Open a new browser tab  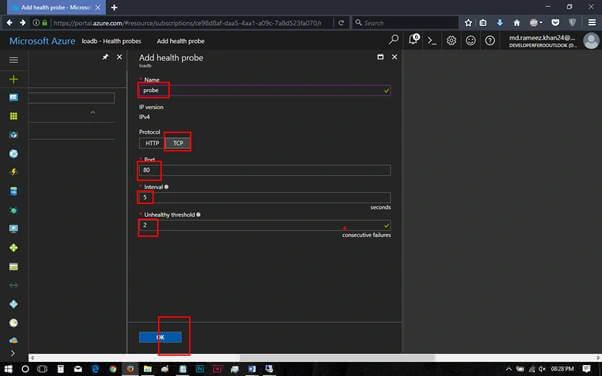point(114,7)
